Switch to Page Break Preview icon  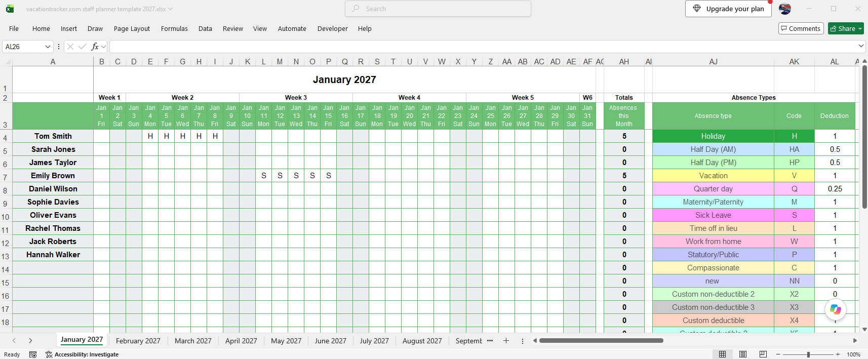pyautogui.click(x=763, y=354)
